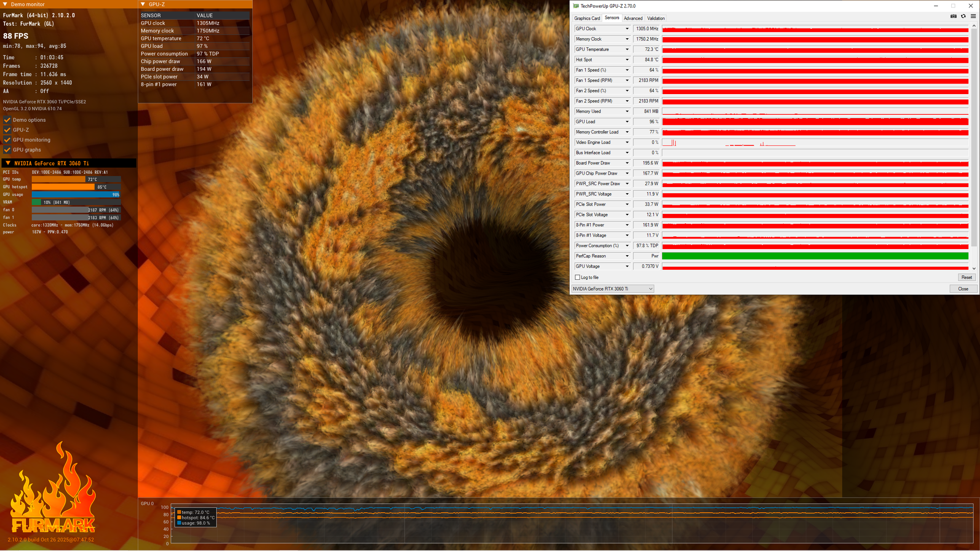This screenshot has width=980, height=551.
Task: Collapse the Demo monitor panel triangle
Action: (5, 4)
